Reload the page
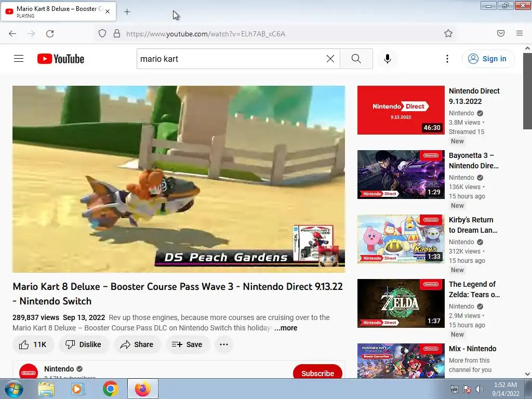Image resolution: width=532 pixels, height=399 pixels. tap(50, 34)
